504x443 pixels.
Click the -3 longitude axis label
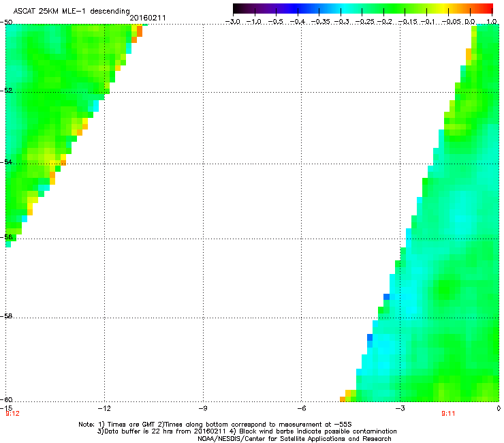(x=400, y=408)
